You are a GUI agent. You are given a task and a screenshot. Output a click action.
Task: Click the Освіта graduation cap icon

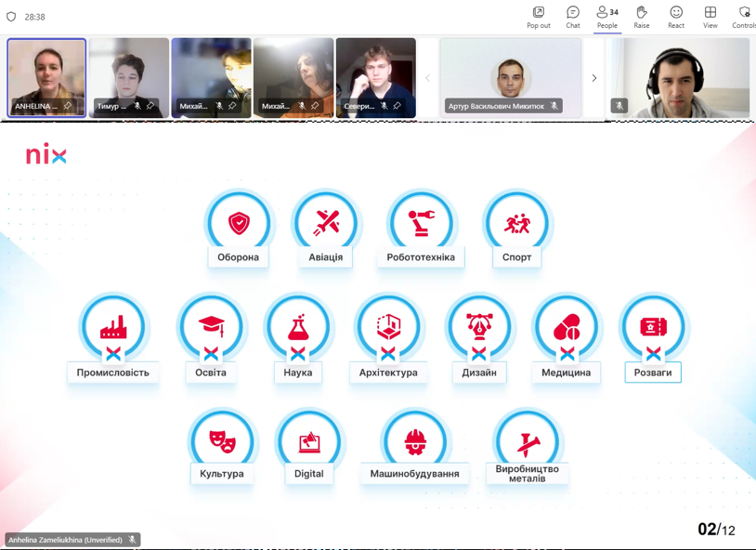(211, 326)
